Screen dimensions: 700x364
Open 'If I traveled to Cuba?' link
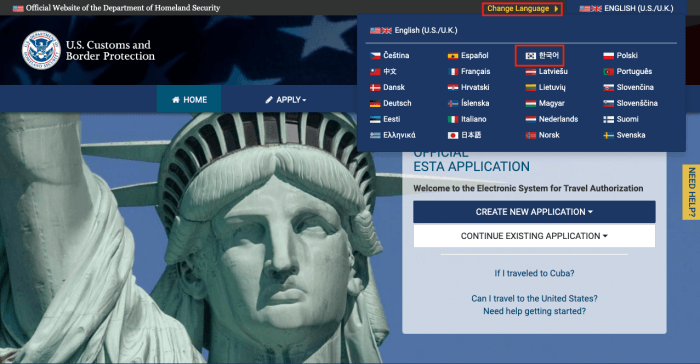click(x=534, y=273)
